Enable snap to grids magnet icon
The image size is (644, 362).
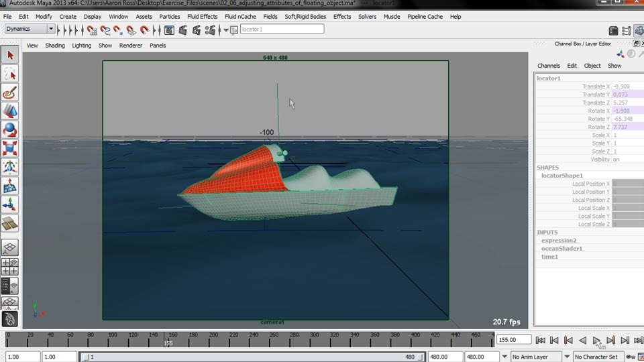92,30
